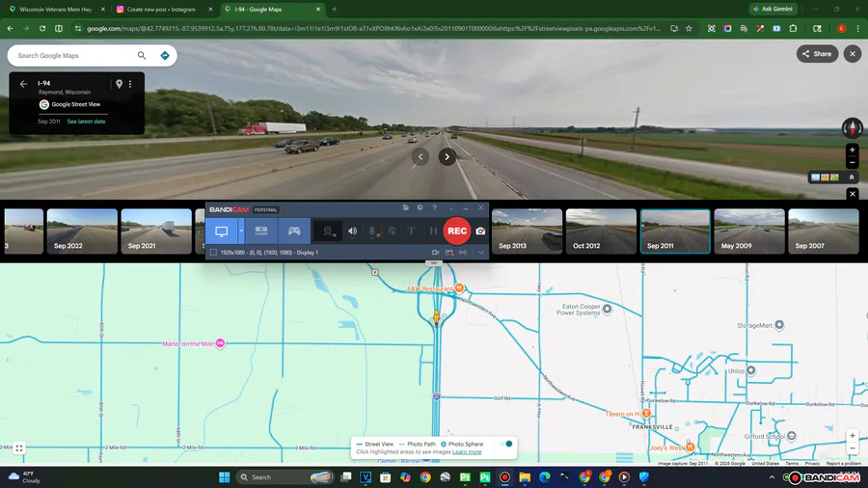Zoom in on Street View plus button

click(x=852, y=149)
